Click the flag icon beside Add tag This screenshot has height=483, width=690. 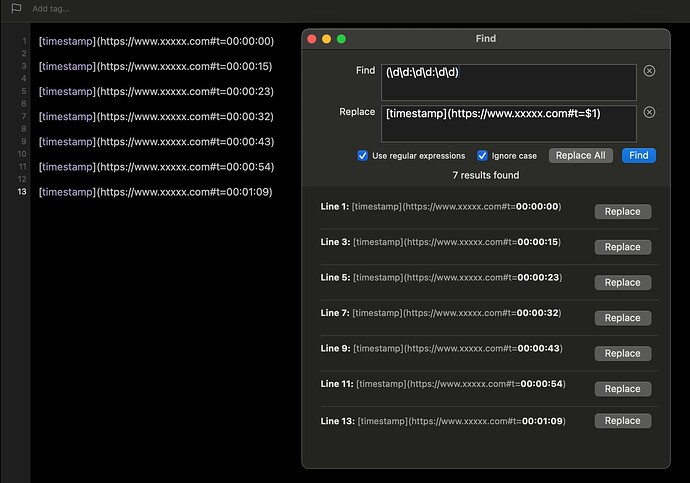[16, 8]
